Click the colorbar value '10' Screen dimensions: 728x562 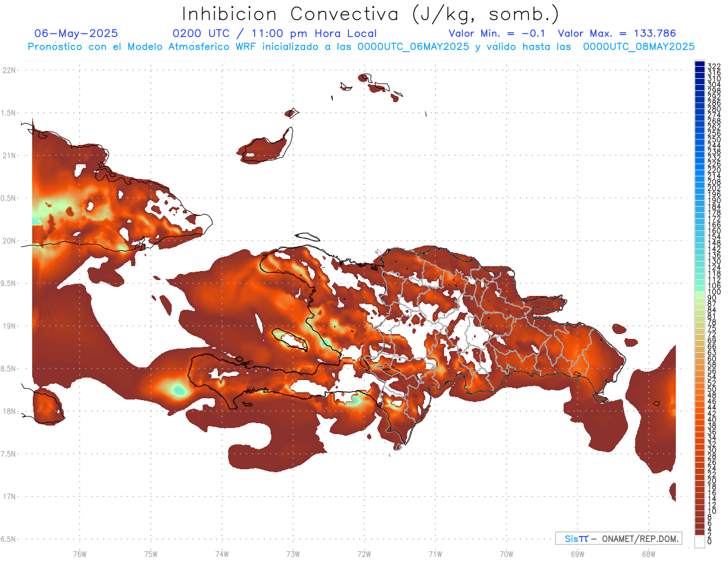click(x=712, y=511)
